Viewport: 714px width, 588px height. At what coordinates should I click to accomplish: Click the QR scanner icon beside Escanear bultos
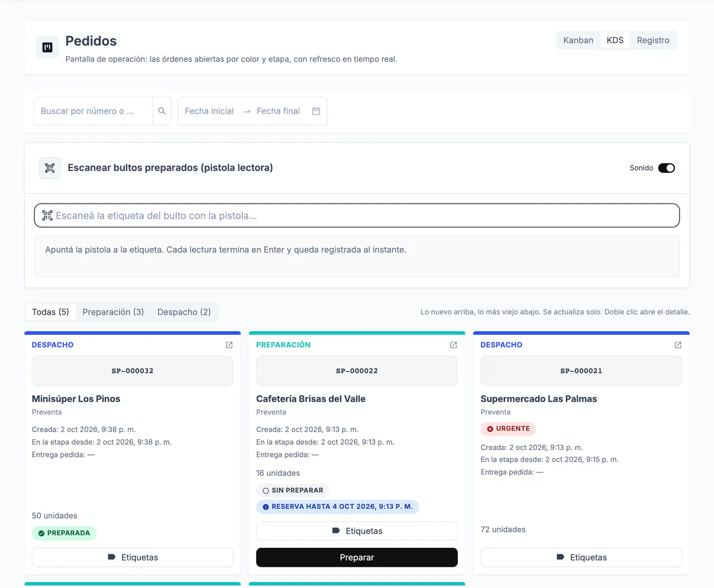tap(50, 168)
